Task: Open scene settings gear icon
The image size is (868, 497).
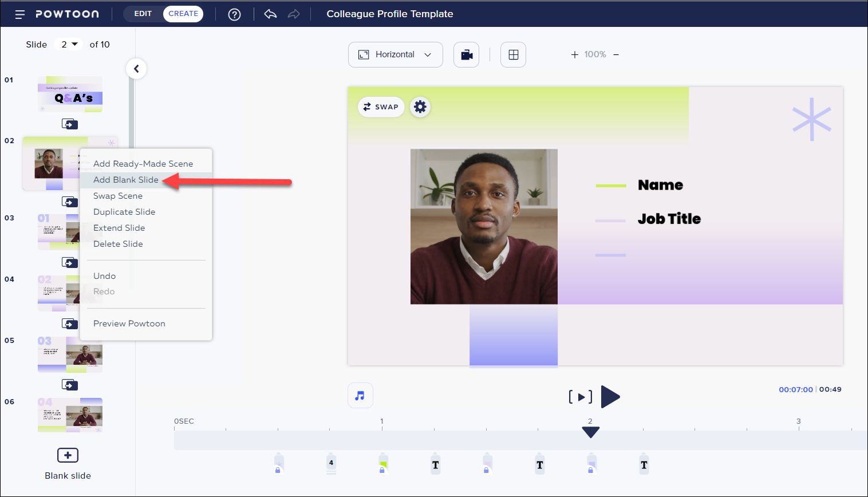Action: 420,107
